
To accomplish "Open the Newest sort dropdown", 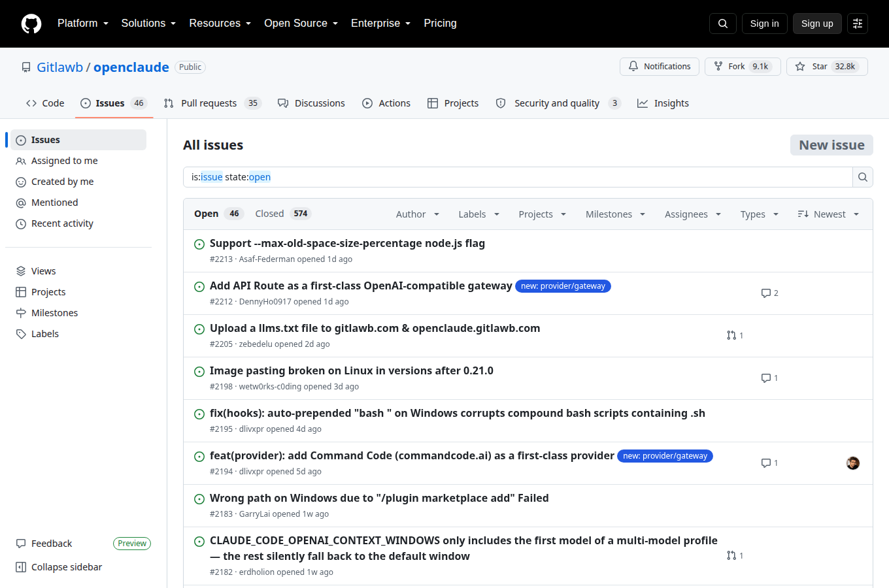I will click(828, 214).
